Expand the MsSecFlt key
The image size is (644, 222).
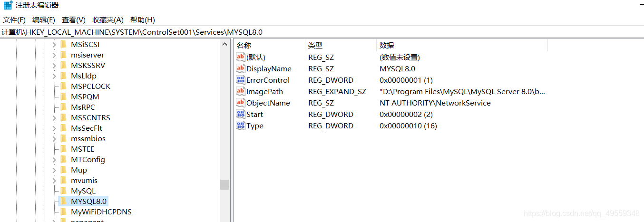[54, 128]
